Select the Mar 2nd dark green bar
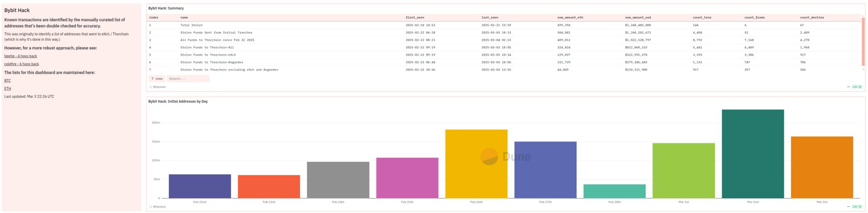 click(753, 154)
